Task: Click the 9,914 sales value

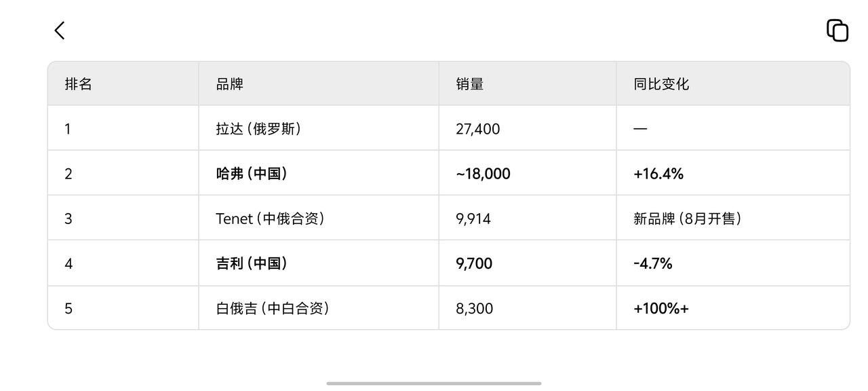Action: 473,219
